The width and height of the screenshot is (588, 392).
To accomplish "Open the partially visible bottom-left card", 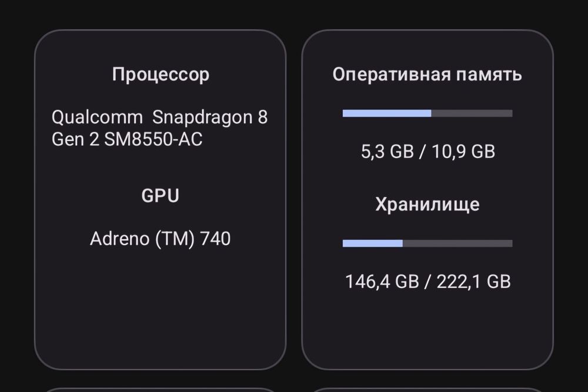I will pos(160,389).
